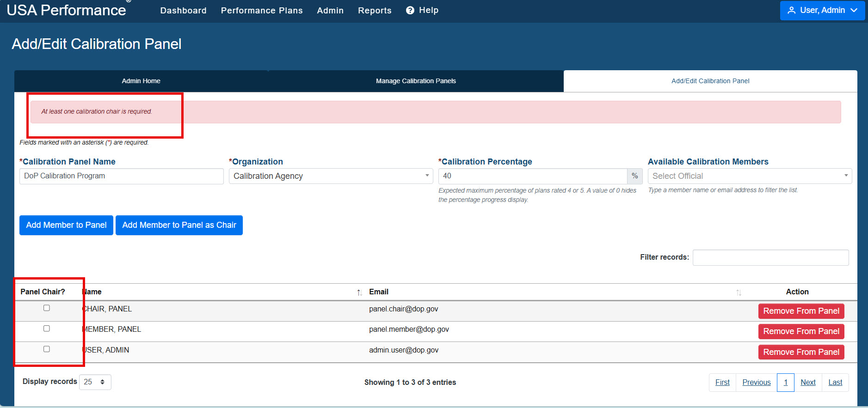Sort table by Email column arrow
This screenshot has width=868, height=408.
click(x=739, y=292)
